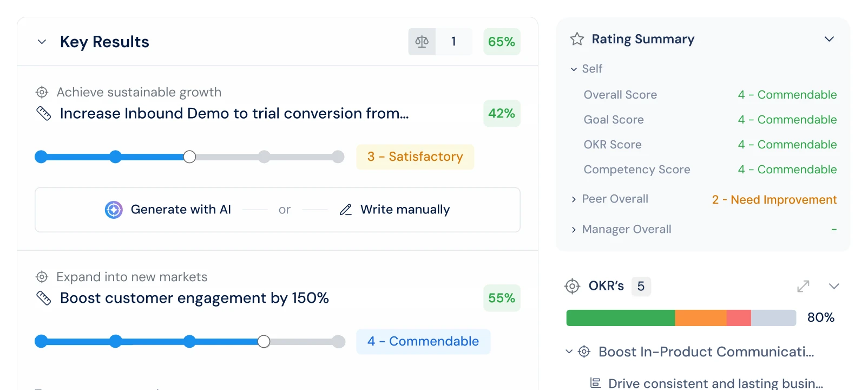Click the 65% Key Results progress badge

click(502, 42)
